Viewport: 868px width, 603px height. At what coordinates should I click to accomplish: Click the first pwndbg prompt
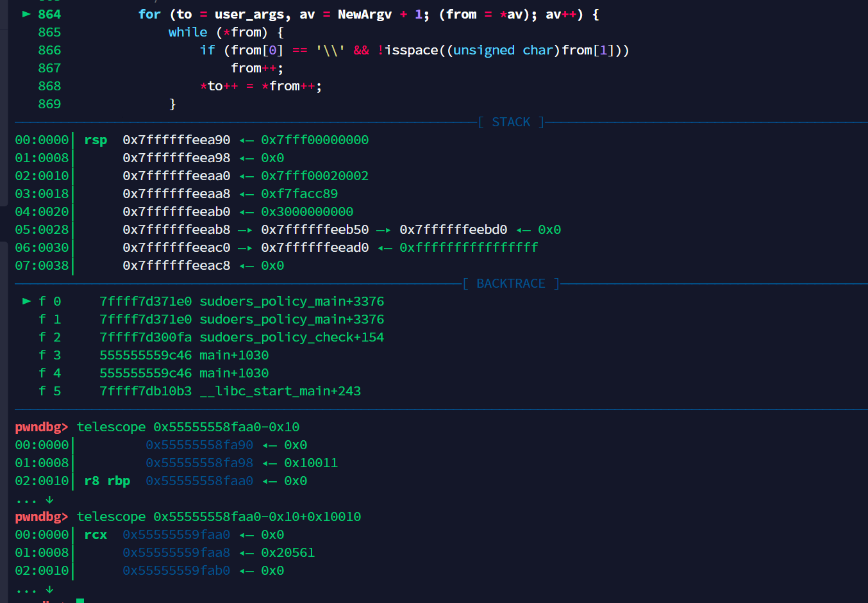point(41,427)
